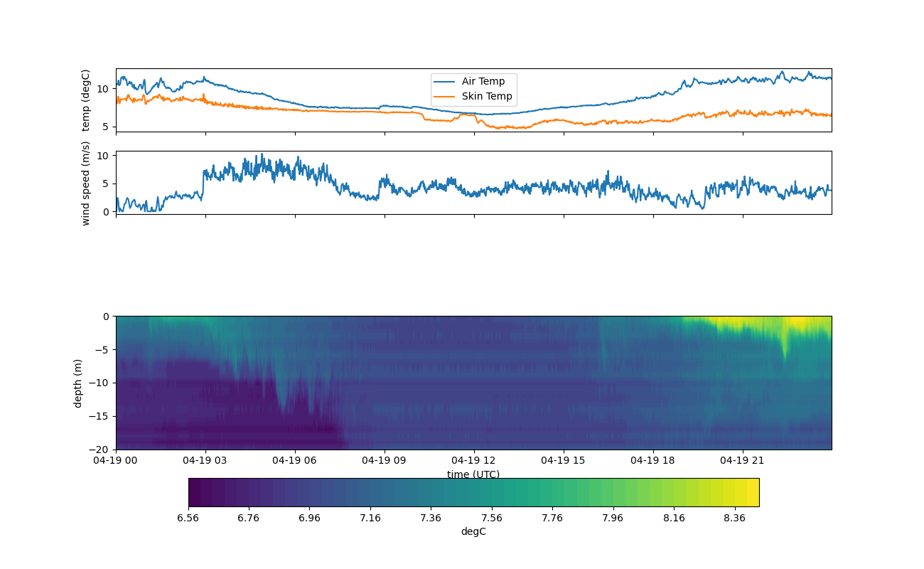
Task: Click the degC label under the colorbar
Action: (x=473, y=531)
